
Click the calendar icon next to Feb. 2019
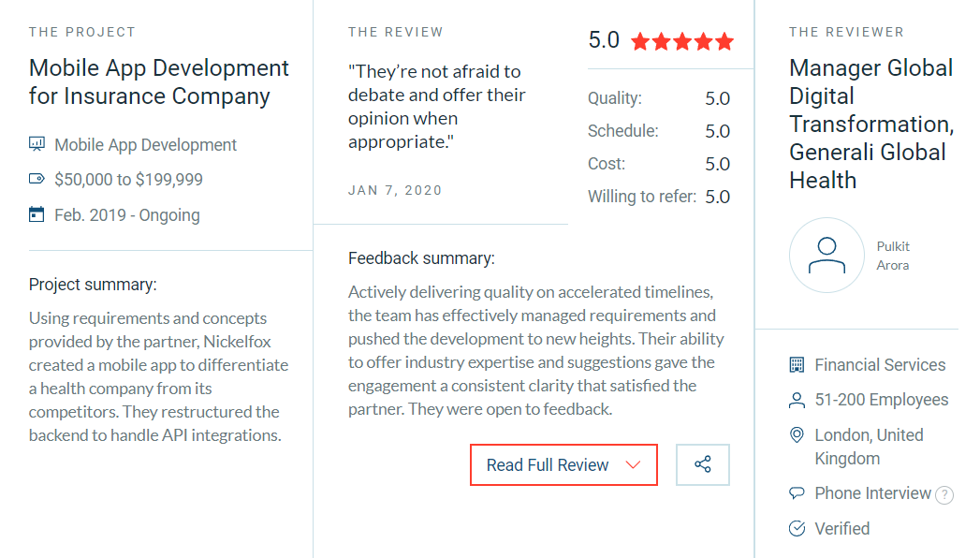tap(37, 214)
